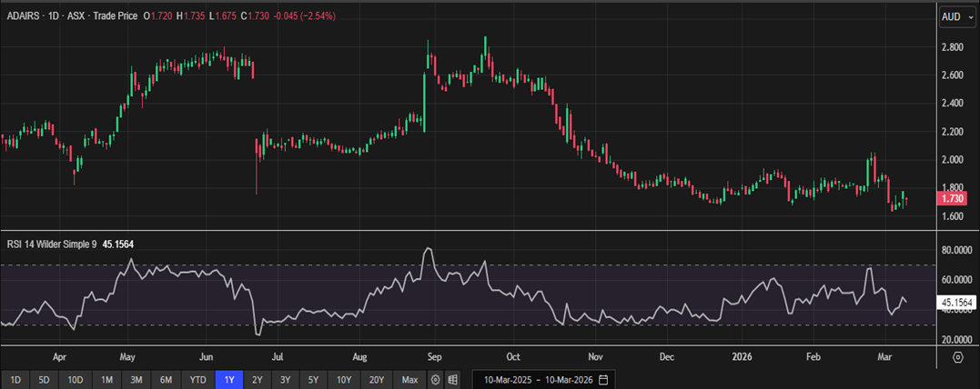Open chart settings gear beside Max button
980x389 pixels.
pos(436,378)
